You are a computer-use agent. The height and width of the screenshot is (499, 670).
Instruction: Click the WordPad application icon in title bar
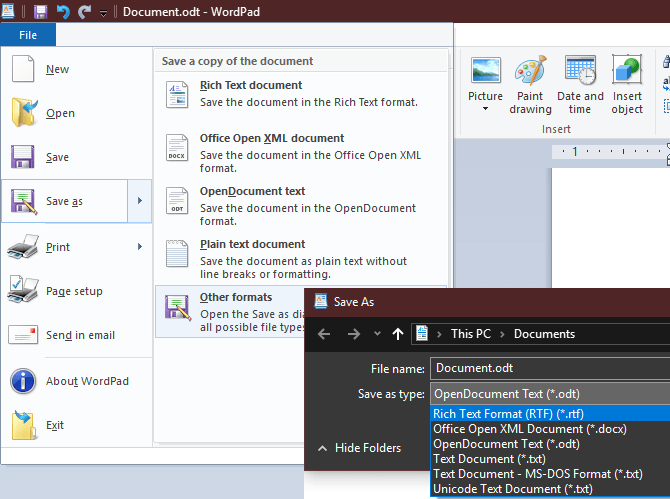coord(8,11)
